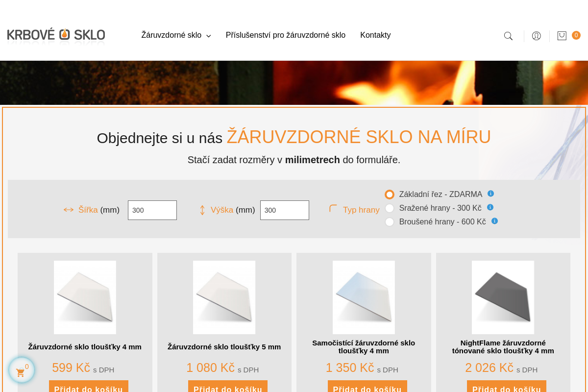This screenshot has height=392, width=588.
Task: Open Žáruvzdorné sklo tloušťky 5 mm link
Action: coord(224,347)
